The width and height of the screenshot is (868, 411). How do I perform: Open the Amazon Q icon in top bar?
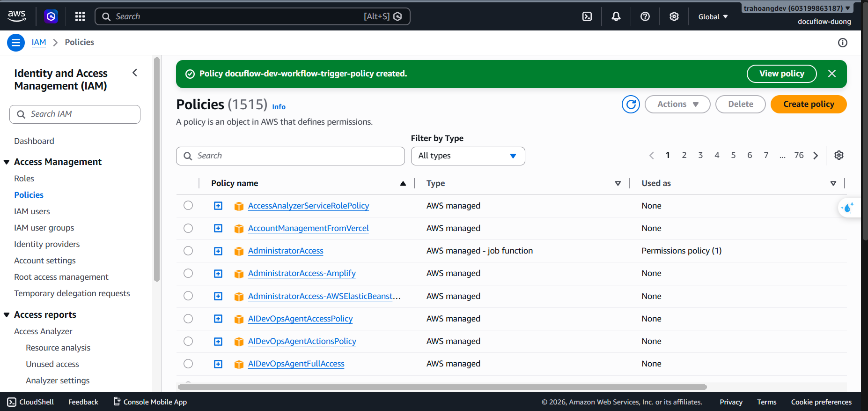coord(51,16)
